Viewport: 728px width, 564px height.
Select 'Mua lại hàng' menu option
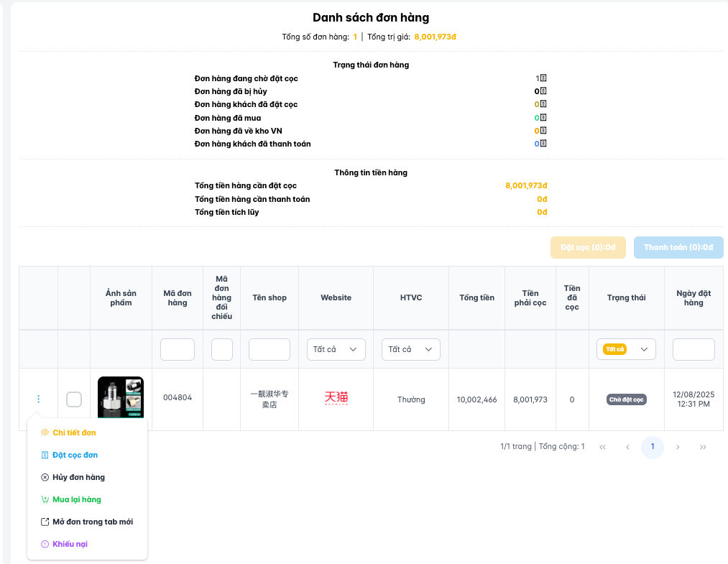76,499
